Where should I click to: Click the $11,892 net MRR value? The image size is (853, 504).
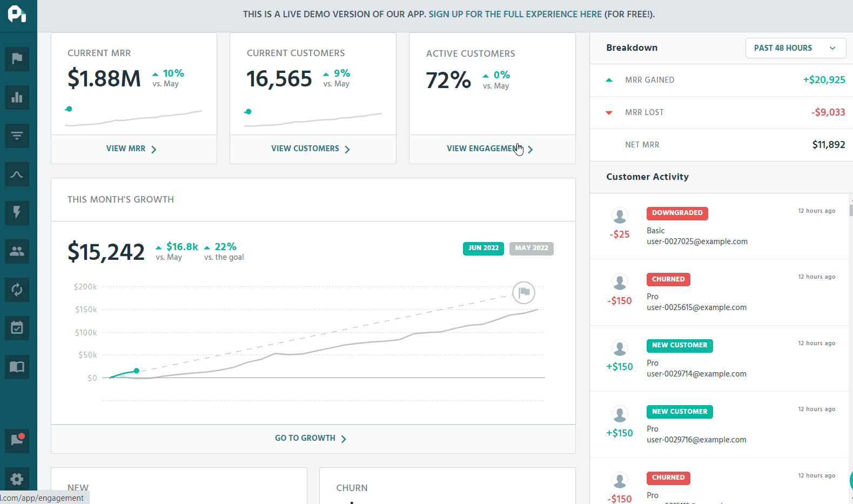click(829, 145)
